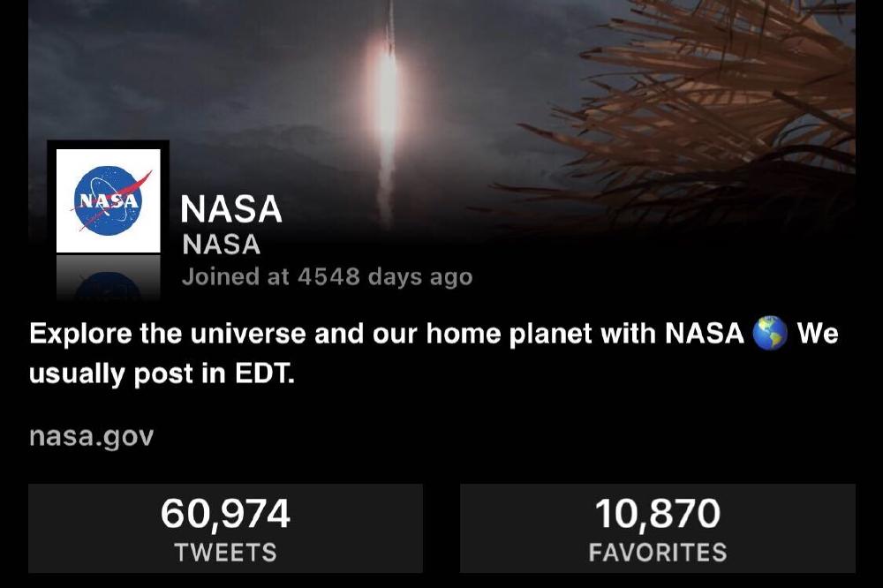Click the Earth globe emoji in bio
The height and width of the screenshot is (588, 883).
(x=770, y=333)
